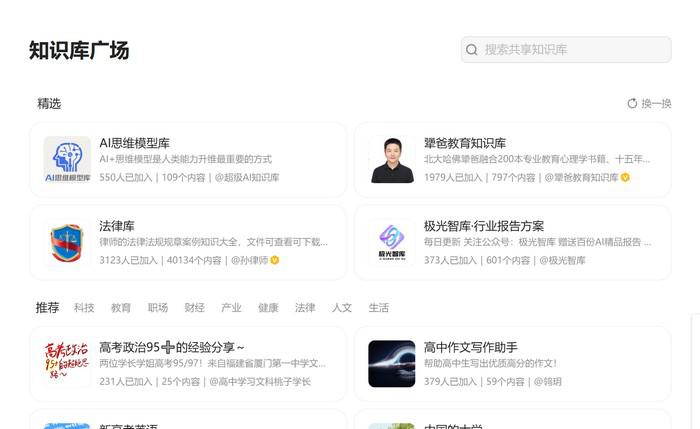Switch to the 财经 tab
This screenshot has width=700, height=429.
point(194,308)
